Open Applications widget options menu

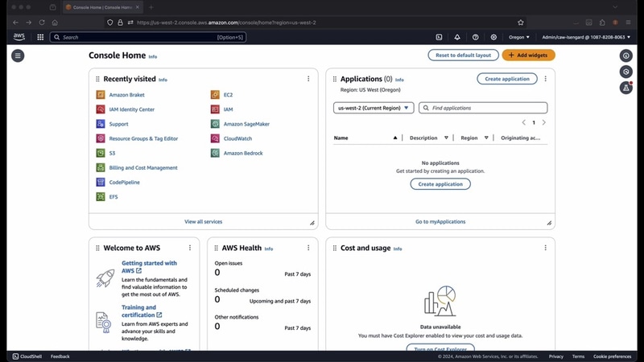pyautogui.click(x=546, y=79)
